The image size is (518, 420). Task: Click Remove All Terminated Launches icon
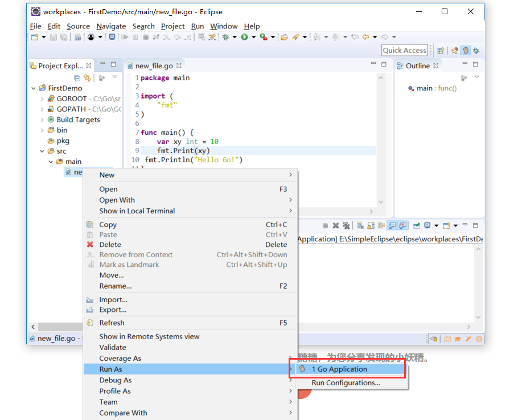(x=346, y=225)
